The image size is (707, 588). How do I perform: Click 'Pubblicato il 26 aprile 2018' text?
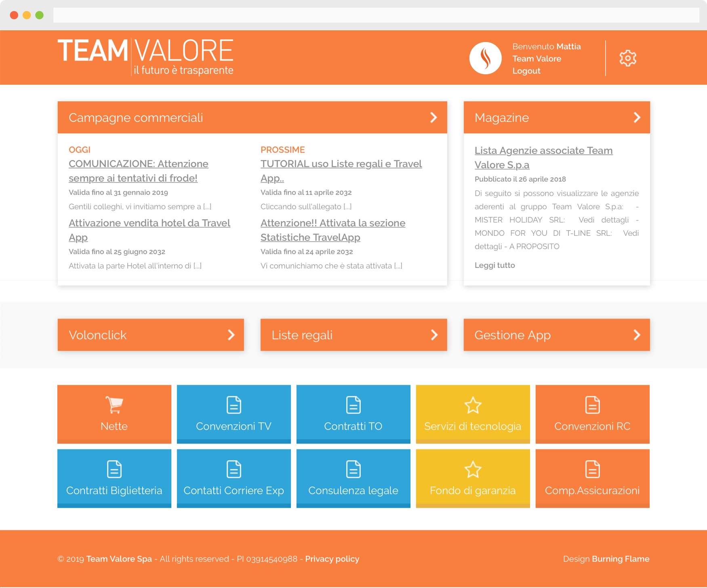coord(520,179)
